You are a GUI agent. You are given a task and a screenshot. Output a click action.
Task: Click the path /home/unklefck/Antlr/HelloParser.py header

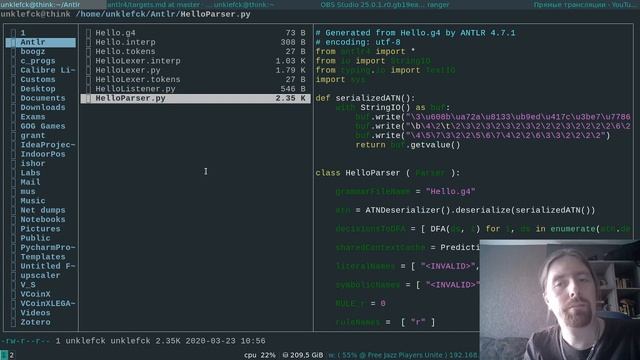[163, 14]
